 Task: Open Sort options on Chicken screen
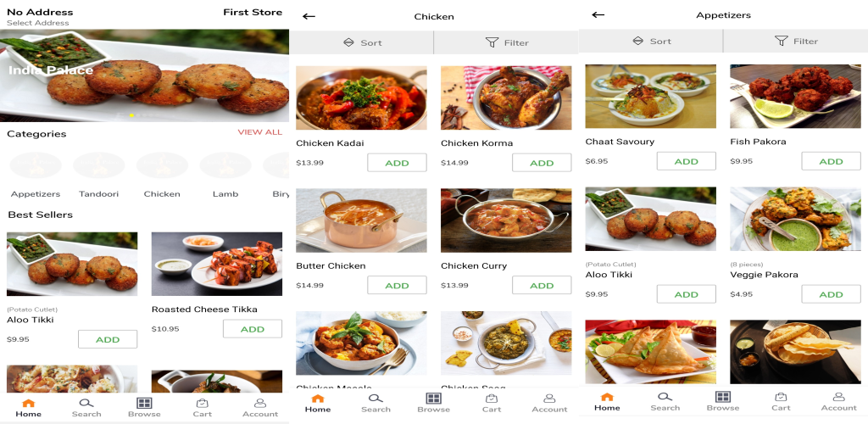[x=363, y=42]
